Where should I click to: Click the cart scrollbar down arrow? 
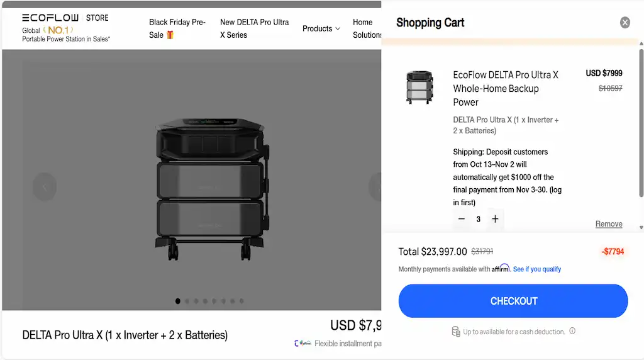coord(641,227)
